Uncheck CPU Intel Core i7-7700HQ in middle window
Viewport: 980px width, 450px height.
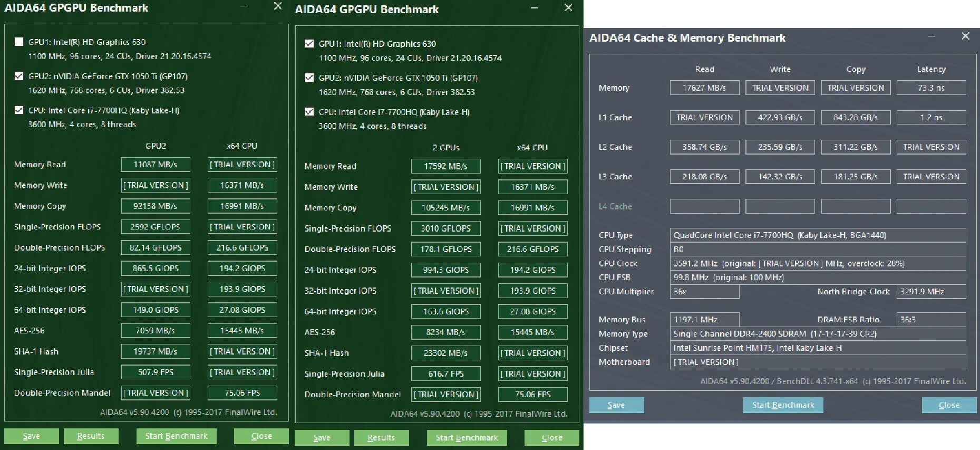point(309,112)
